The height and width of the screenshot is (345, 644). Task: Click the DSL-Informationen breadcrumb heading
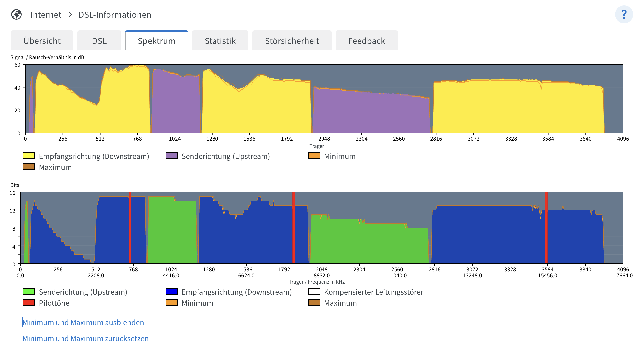point(115,15)
